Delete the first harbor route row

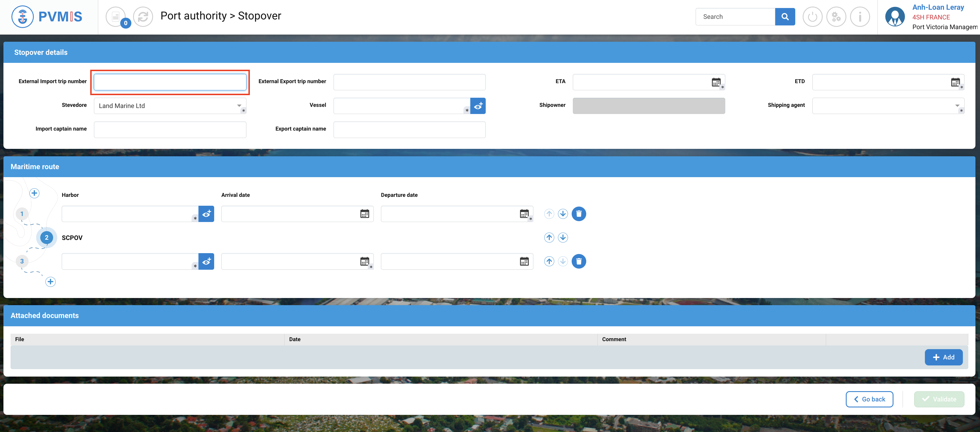(x=579, y=214)
